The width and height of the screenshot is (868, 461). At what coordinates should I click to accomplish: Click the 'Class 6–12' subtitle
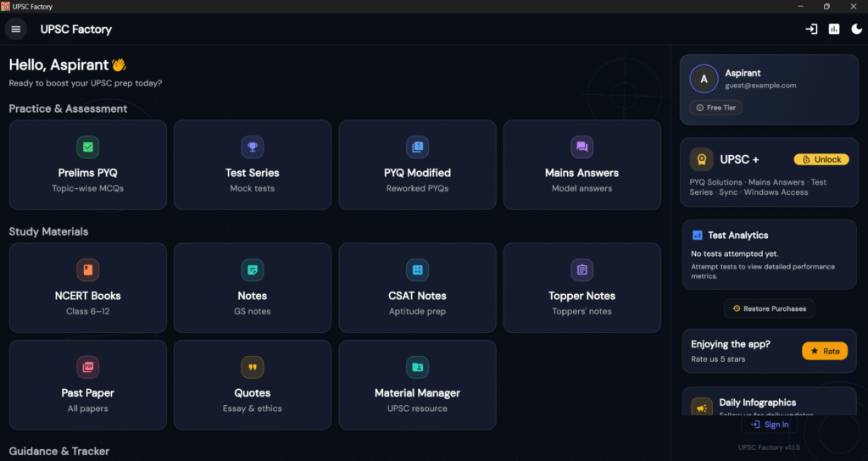pyautogui.click(x=87, y=311)
